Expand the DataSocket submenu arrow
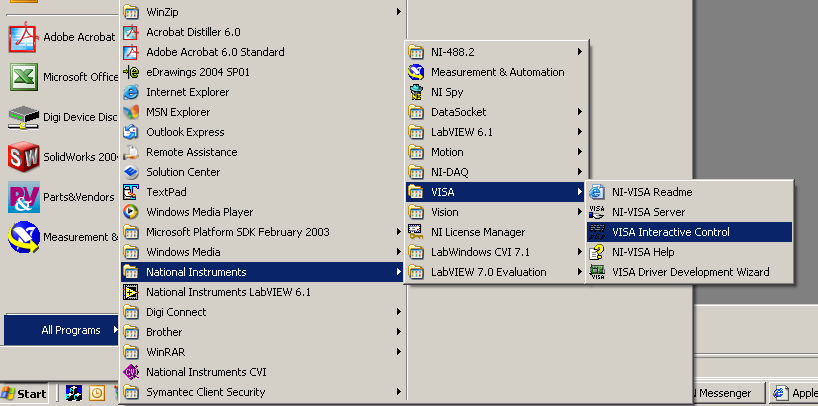 coord(580,112)
